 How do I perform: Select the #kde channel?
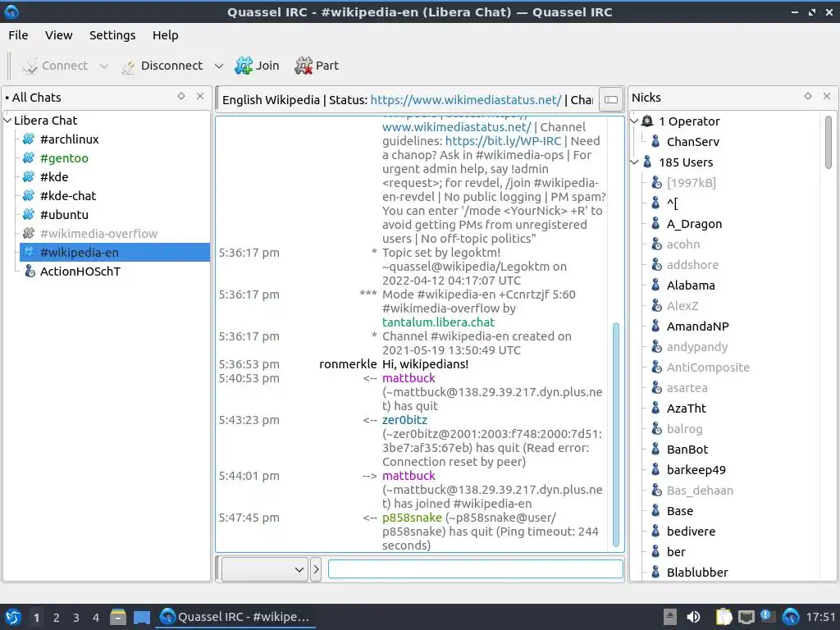54,177
